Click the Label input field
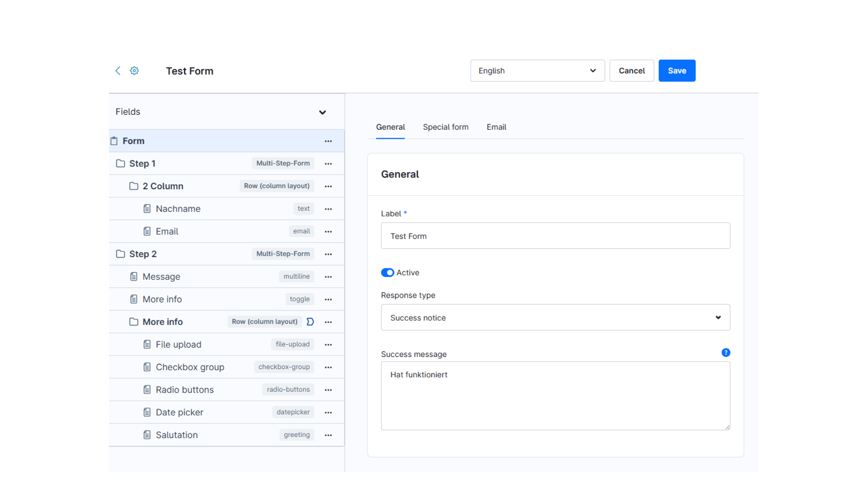868x488 pixels. 555,235
